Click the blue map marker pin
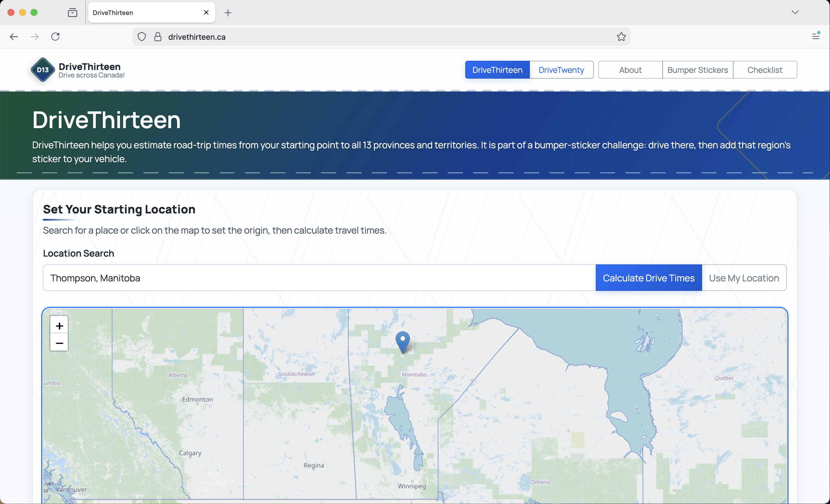 (x=402, y=341)
